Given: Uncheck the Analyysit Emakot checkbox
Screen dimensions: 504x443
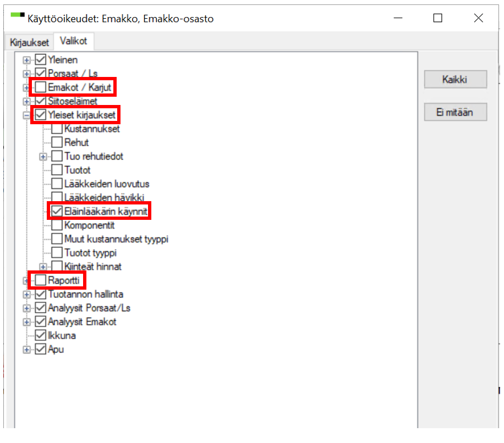Looking at the screenshot, I should tap(41, 322).
